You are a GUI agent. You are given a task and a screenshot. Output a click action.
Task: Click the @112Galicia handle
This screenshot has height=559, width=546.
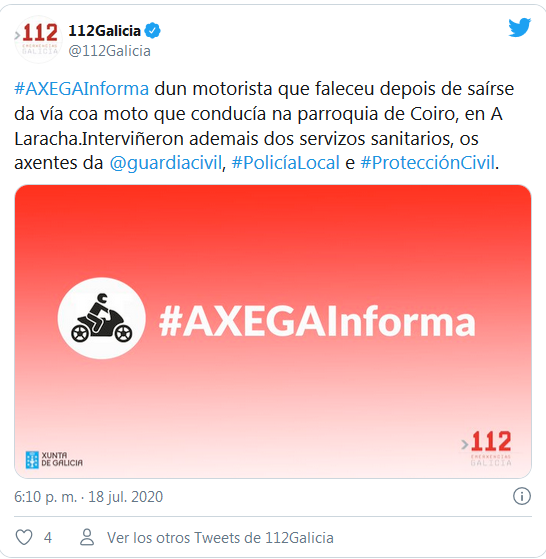(x=109, y=51)
